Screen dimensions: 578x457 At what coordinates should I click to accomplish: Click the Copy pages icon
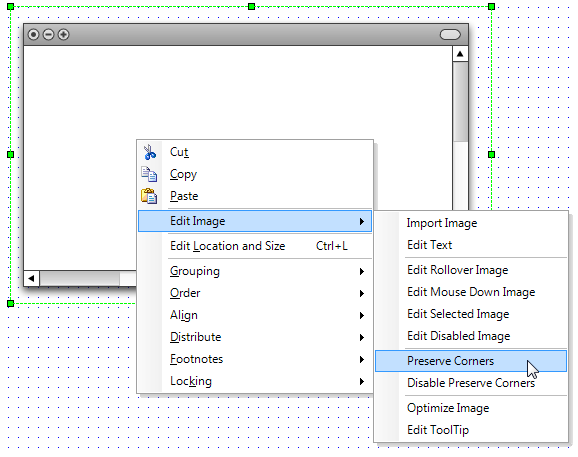[149, 174]
